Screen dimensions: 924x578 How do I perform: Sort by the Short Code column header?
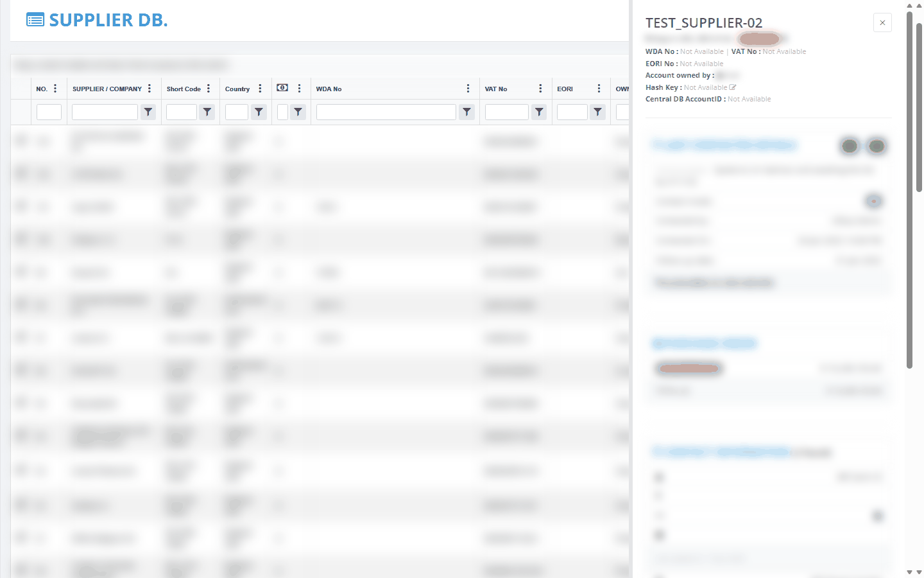click(x=184, y=89)
